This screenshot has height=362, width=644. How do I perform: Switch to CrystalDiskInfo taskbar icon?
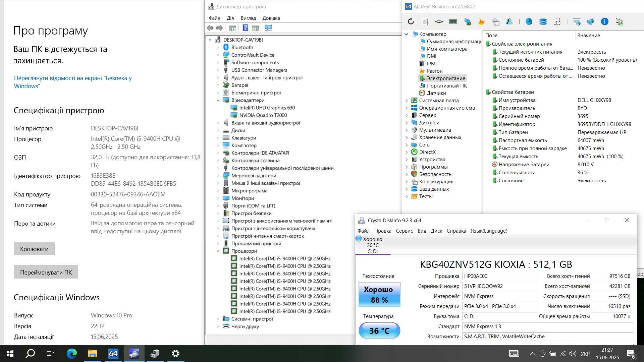[x=134, y=353]
